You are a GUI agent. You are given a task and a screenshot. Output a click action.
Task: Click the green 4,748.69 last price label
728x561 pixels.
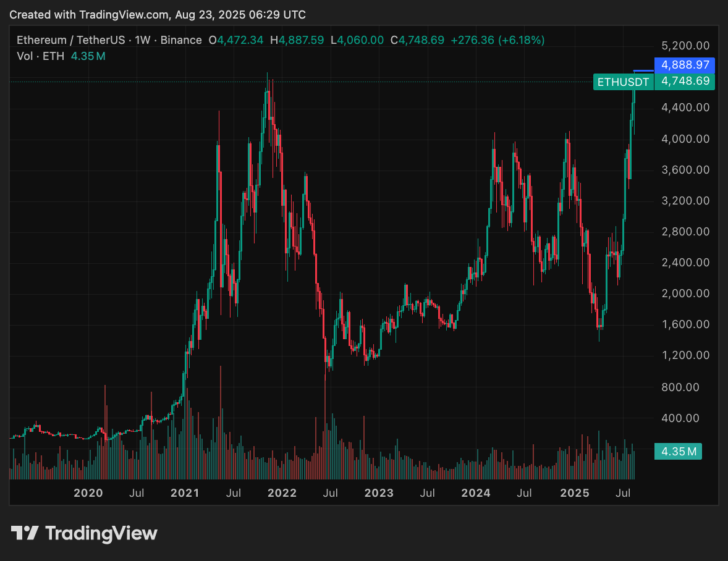684,81
